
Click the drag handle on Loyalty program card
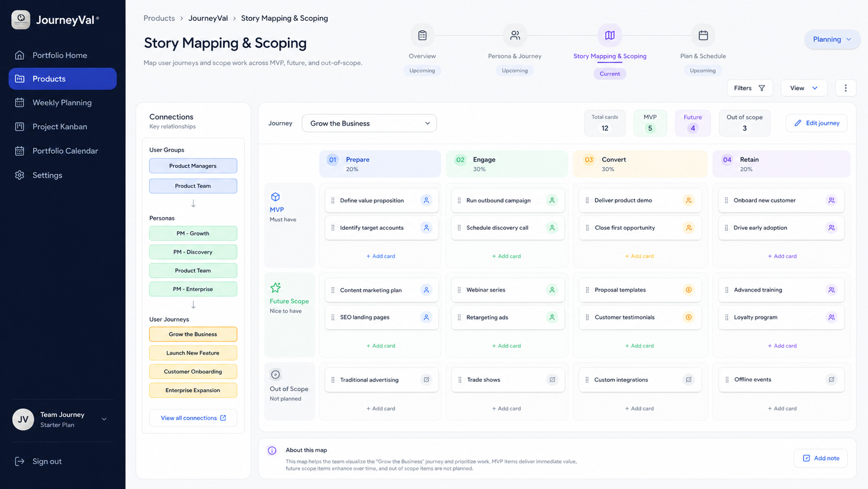pos(726,317)
